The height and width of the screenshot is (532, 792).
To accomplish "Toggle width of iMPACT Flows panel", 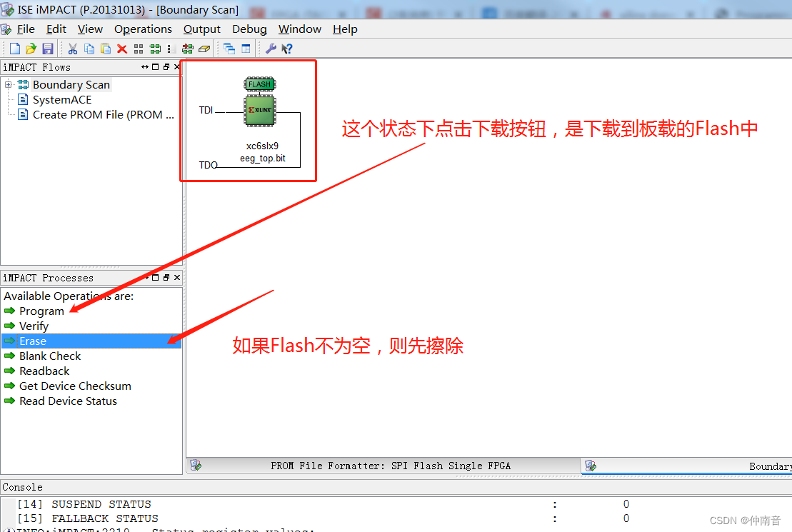I will (145, 66).
